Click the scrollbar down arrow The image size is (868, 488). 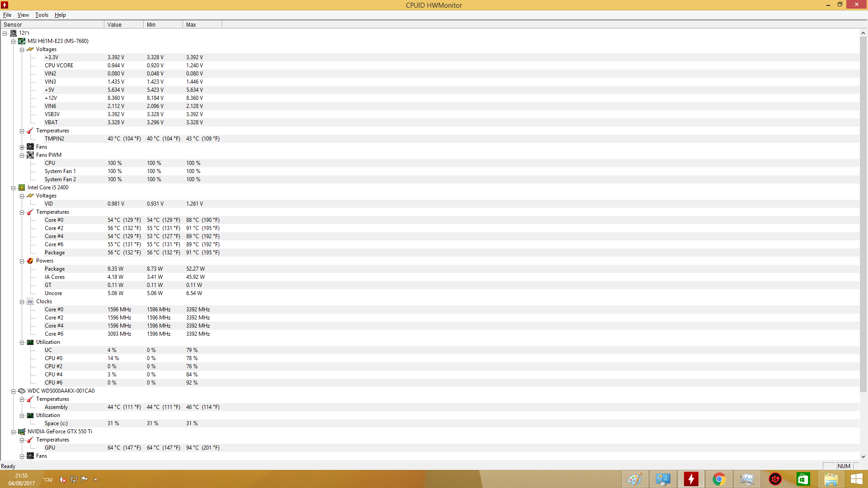(863, 456)
